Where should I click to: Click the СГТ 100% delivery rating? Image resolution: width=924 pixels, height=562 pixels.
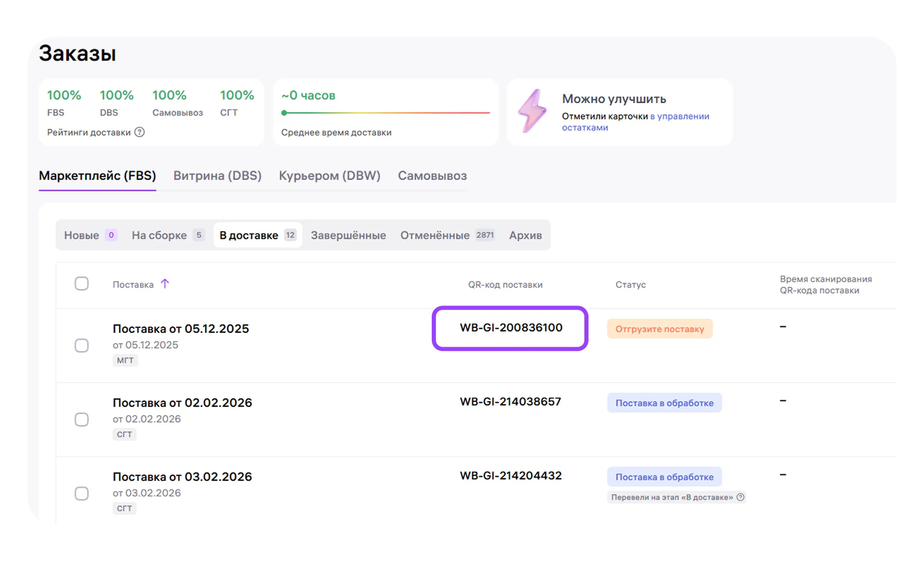(237, 103)
